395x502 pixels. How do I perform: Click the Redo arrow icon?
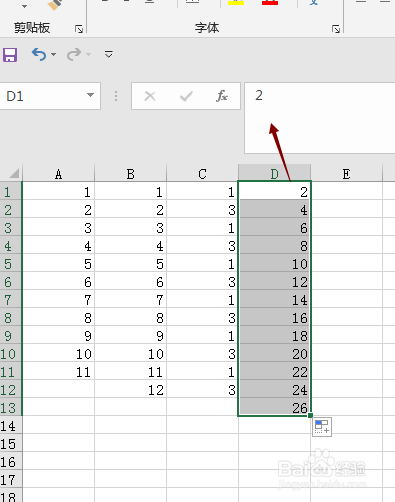[x=74, y=54]
